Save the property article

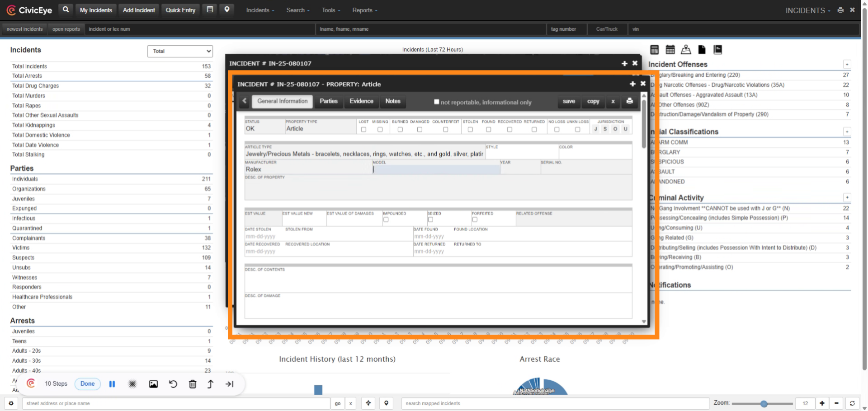click(569, 101)
